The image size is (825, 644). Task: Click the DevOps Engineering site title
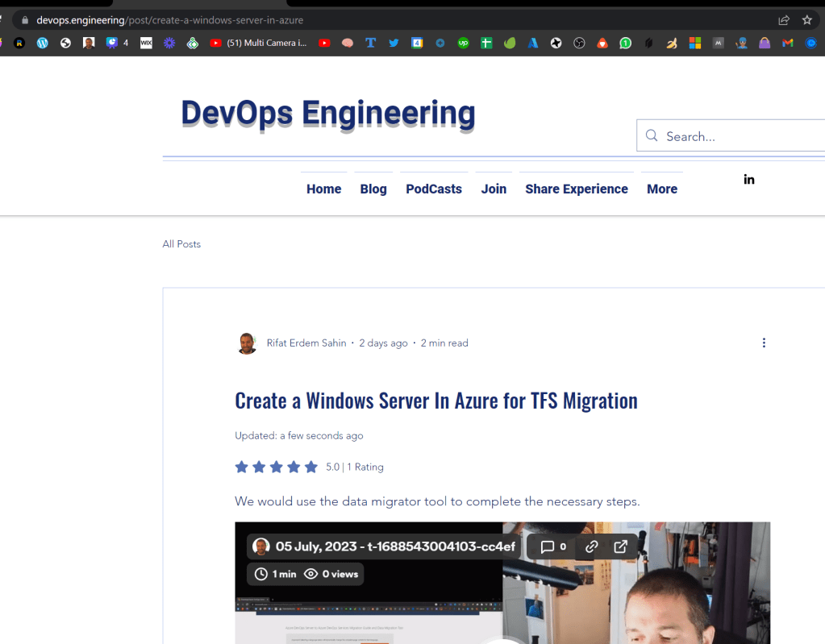point(328,114)
